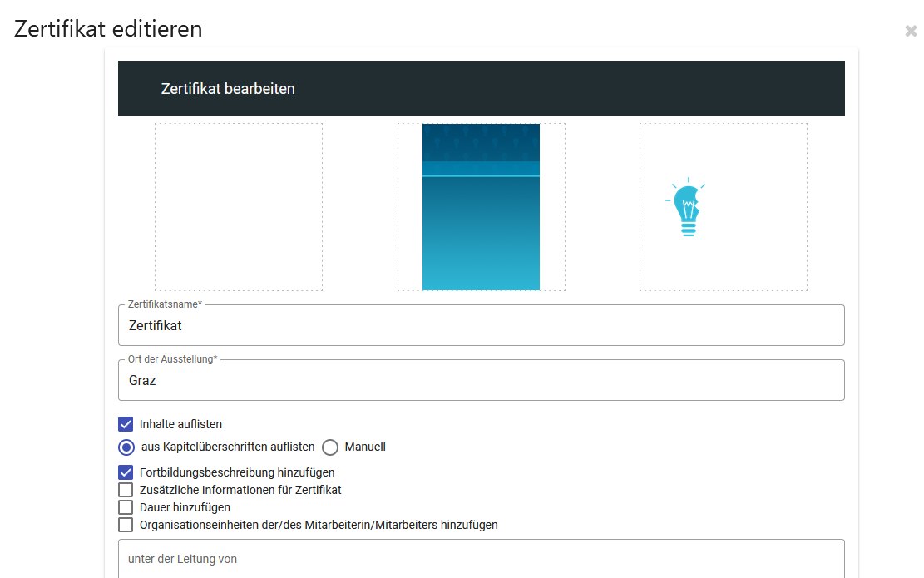
Task: Click into the Ort der Ausstellung field
Action: (x=481, y=381)
